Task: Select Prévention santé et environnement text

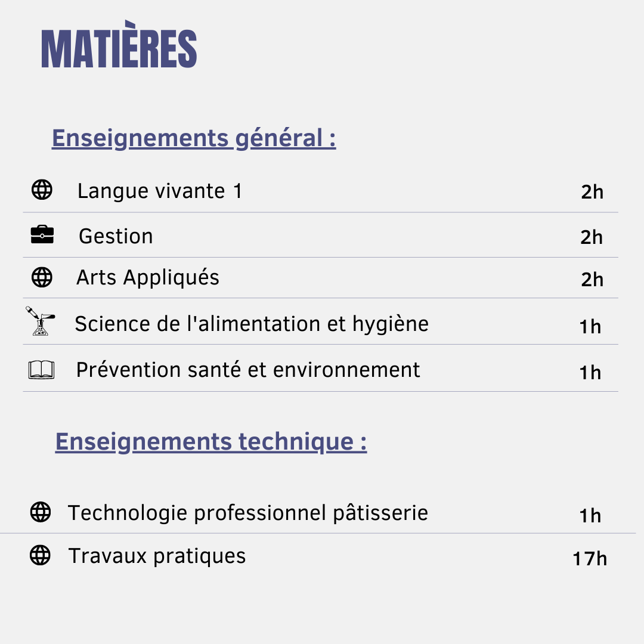Action: [248, 370]
